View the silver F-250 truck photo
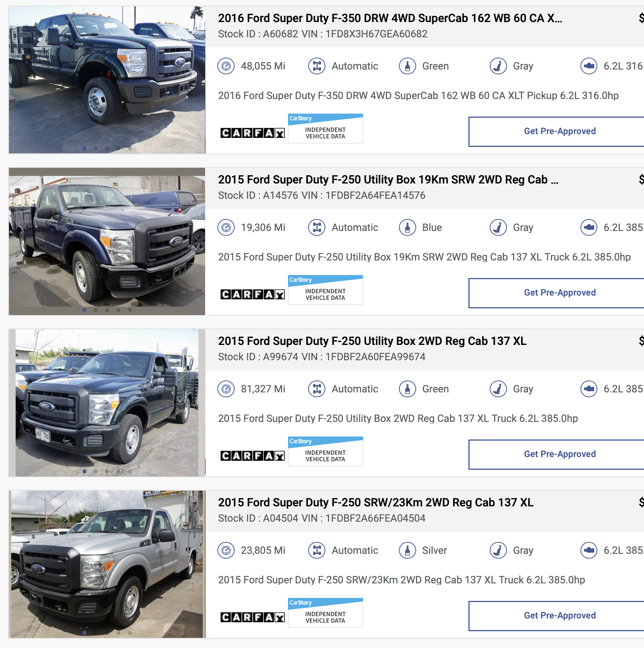This screenshot has height=648, width=644. (x=107, y=564)
